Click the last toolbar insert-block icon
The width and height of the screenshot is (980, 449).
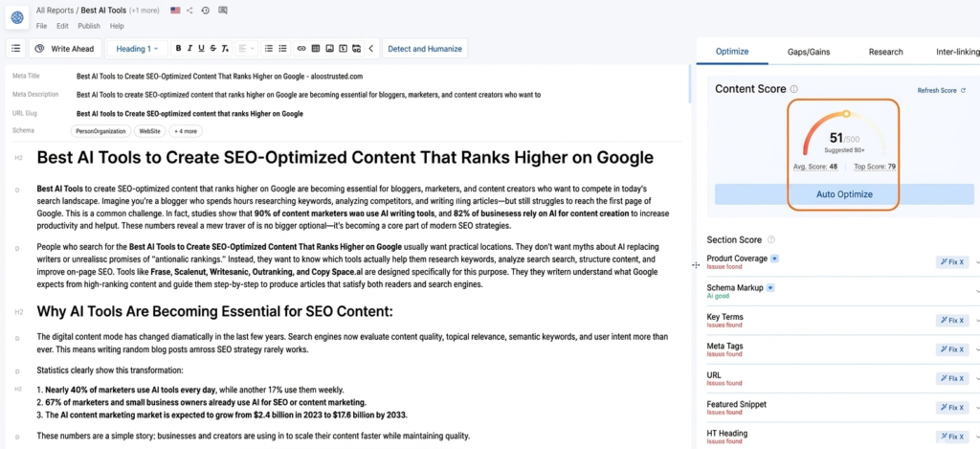point(356,48)
